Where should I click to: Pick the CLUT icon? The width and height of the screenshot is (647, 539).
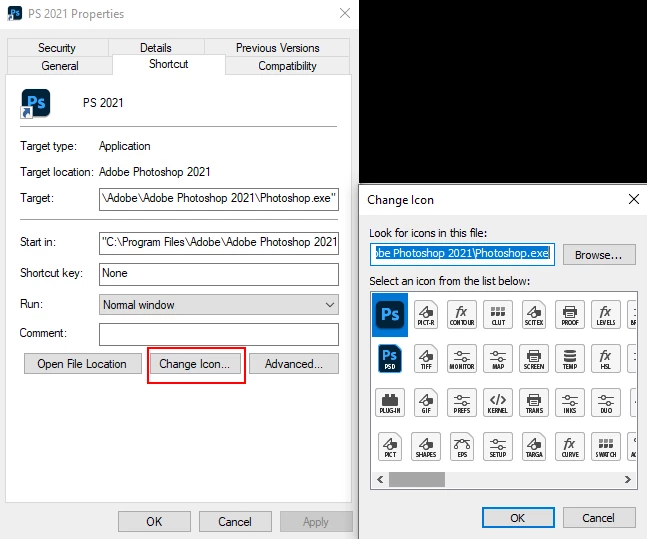(x=498, y=314)
